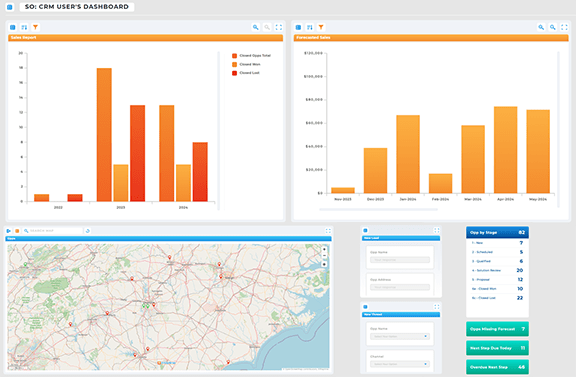Image resolution: width=576 pixels, height=377 pixels.
Task: Expand the second form panel to fullscreen
Action: [x=436, y=307]
